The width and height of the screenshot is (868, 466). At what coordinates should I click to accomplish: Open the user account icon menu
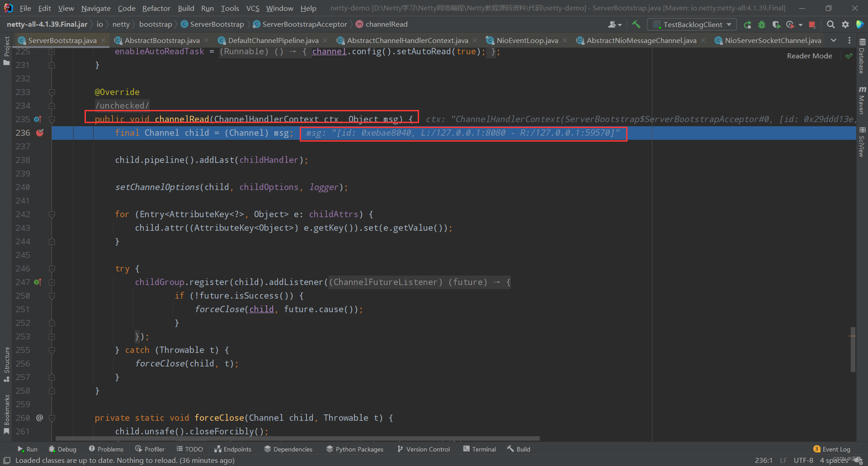(615, 24)
